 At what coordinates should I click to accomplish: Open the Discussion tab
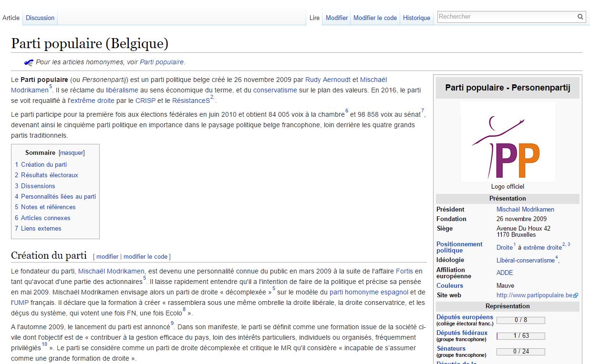coord(40,18)
